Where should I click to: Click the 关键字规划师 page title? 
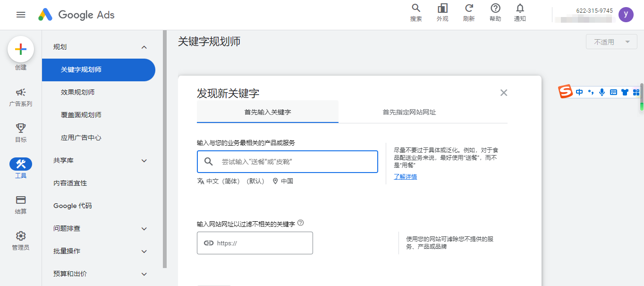pyautogui.click(x=209, y=42)
